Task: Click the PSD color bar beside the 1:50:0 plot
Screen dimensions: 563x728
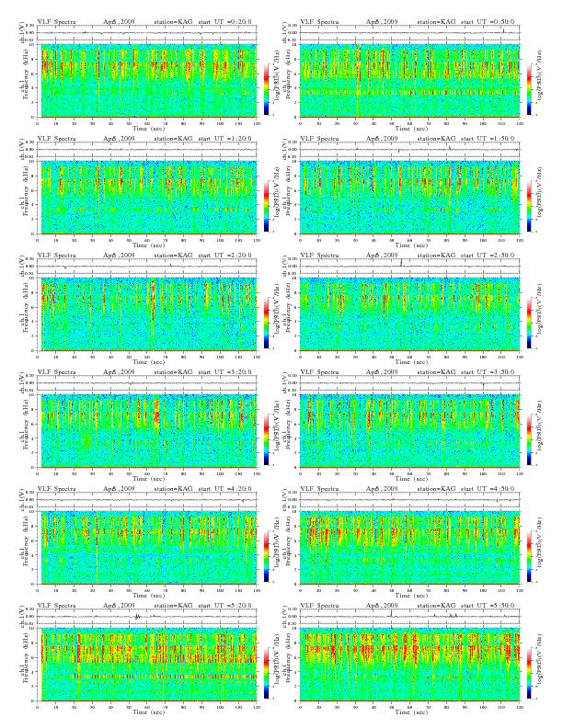Action: click(529, 206)
